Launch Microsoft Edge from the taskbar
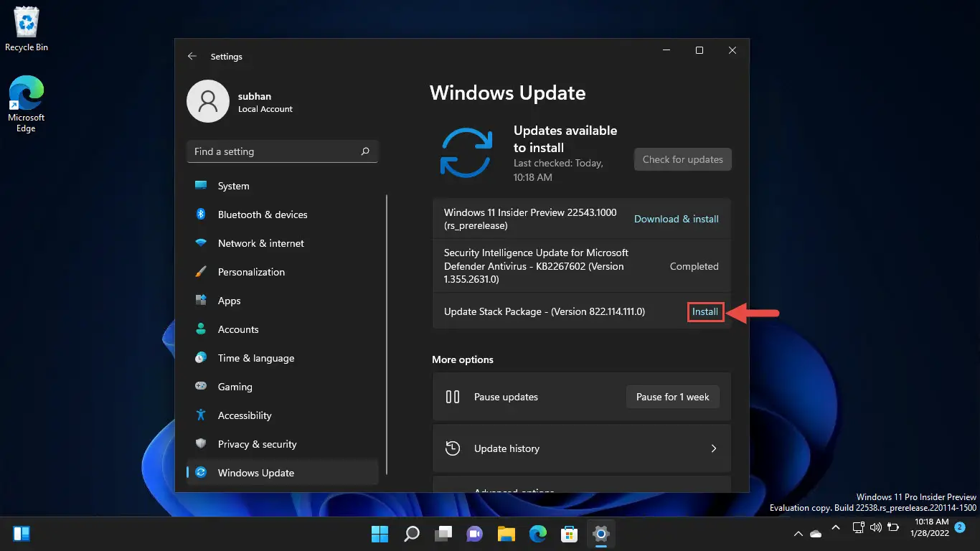Screen dimensions: 980x551 tap(538, 534)
